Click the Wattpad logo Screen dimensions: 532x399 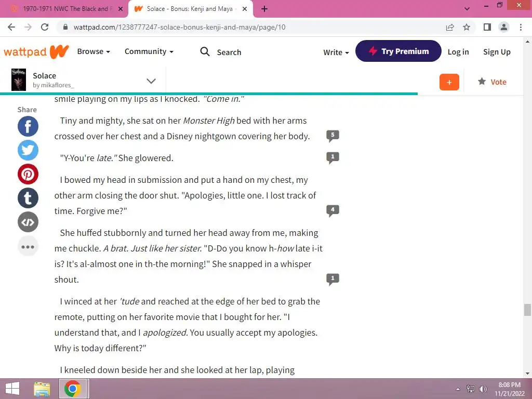pos(36,51)
